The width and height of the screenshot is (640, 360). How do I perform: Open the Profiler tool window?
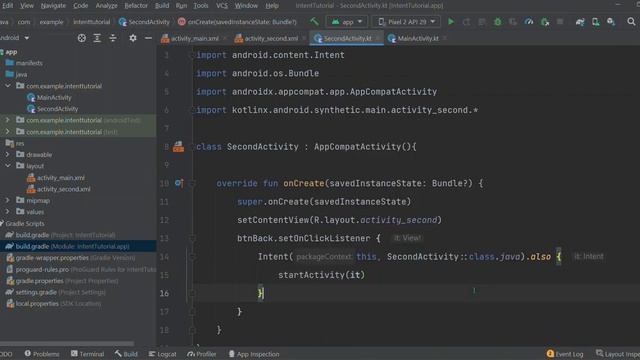(202, 354)
